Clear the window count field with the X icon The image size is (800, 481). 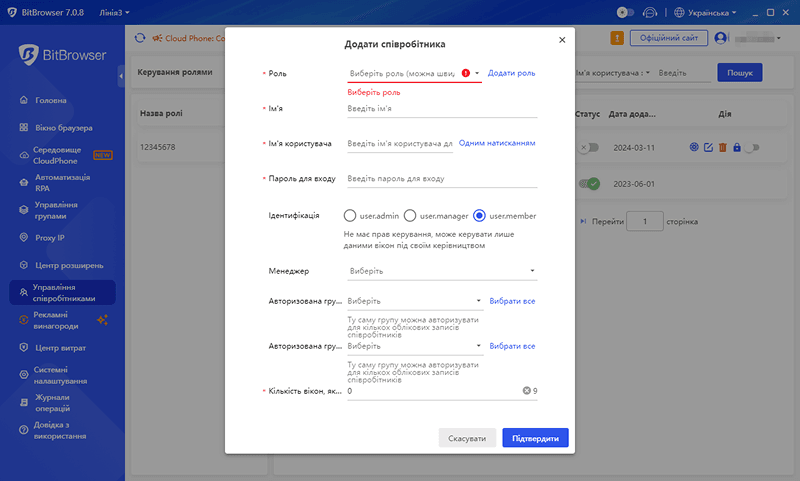tap(526, 390)
